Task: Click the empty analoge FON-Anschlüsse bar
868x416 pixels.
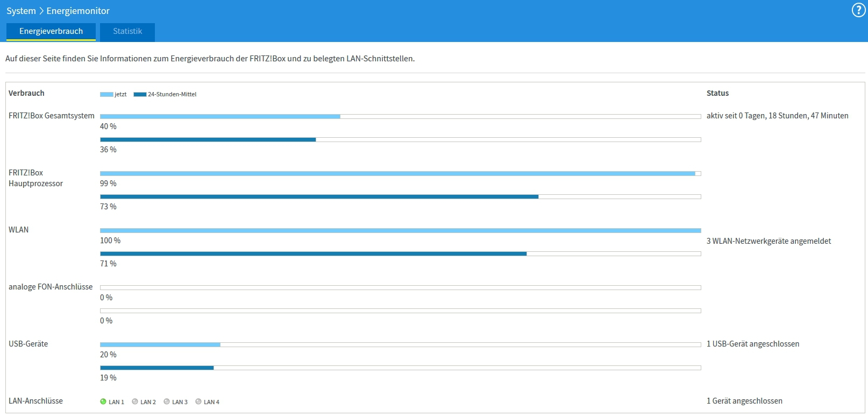Action: pyautogui.click(x=400, y=287)
